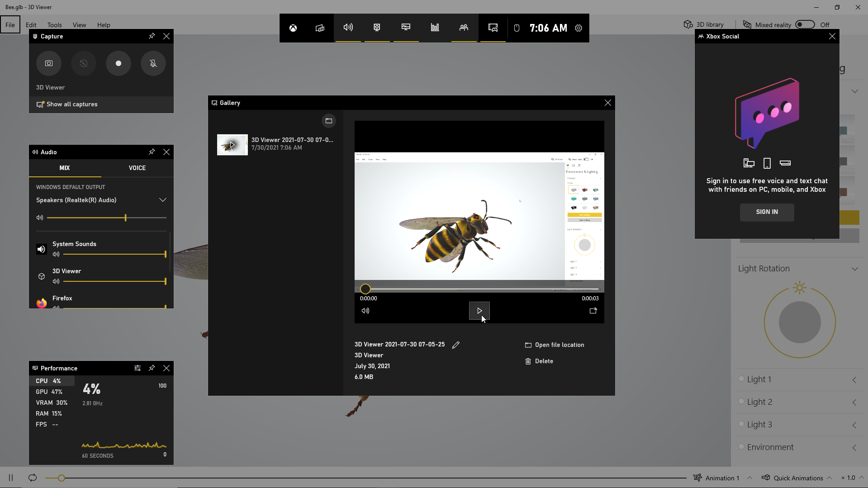Expand the Speakers (Realtek) output dropdown
Image resolution: width=868 pixels, height=488 pixels.
[x=163, y=200]
